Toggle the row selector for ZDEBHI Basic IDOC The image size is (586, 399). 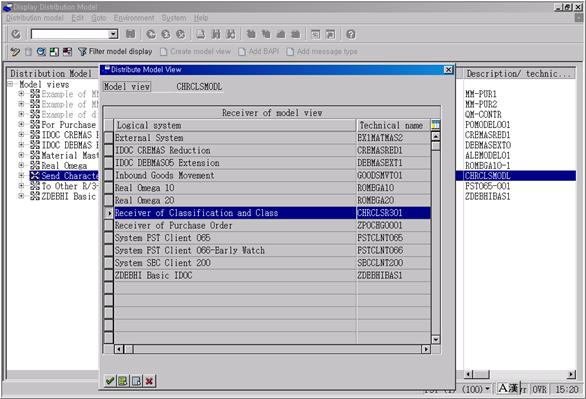coord(108,275)
